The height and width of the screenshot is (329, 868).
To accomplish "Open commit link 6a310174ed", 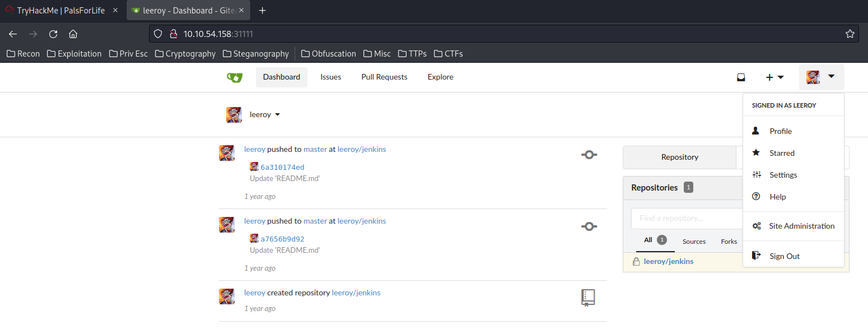I will point(282,167).
